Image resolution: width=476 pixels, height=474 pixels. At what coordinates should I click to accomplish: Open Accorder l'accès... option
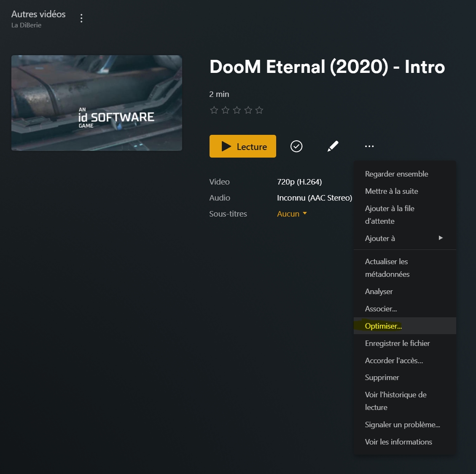pos(405,361)
